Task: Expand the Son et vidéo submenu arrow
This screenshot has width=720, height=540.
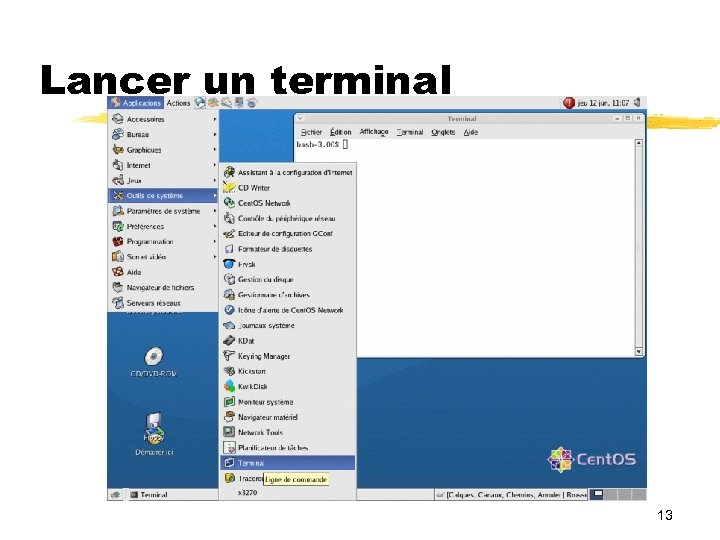Action: coord(214,257)
